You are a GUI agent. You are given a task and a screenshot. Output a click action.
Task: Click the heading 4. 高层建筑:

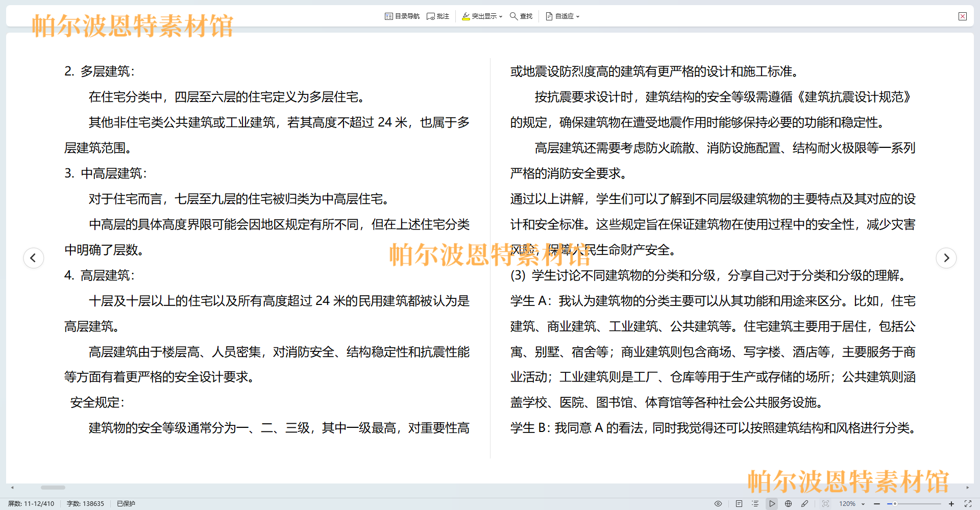pos(100,275)
